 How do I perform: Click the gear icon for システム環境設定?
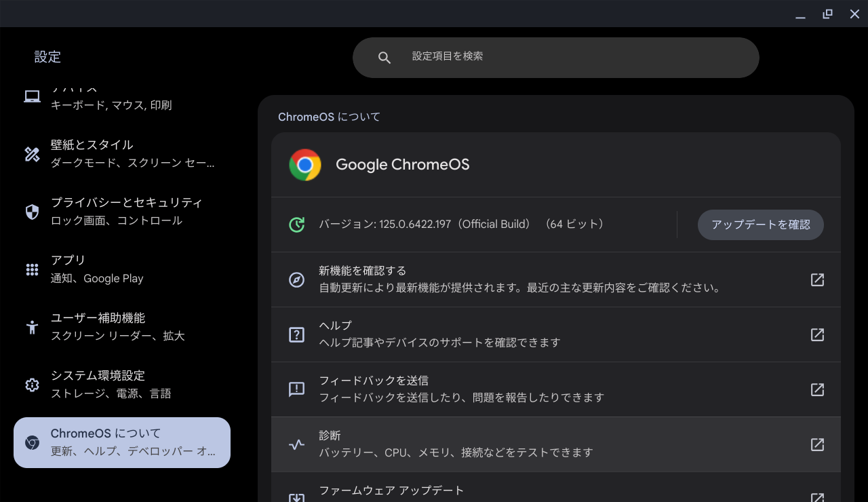[31, 385]
